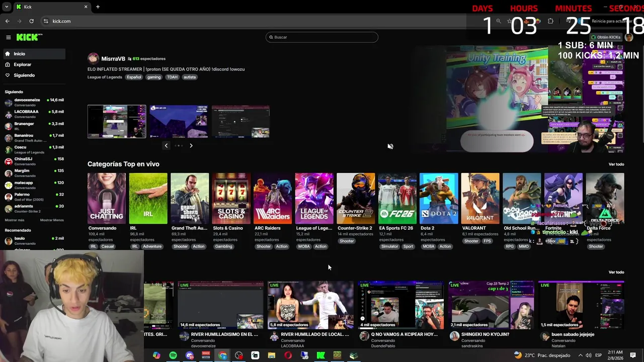The image size is (644, 362).
Task: Open the Opera icon in taskbar
Action: point(288,355)
